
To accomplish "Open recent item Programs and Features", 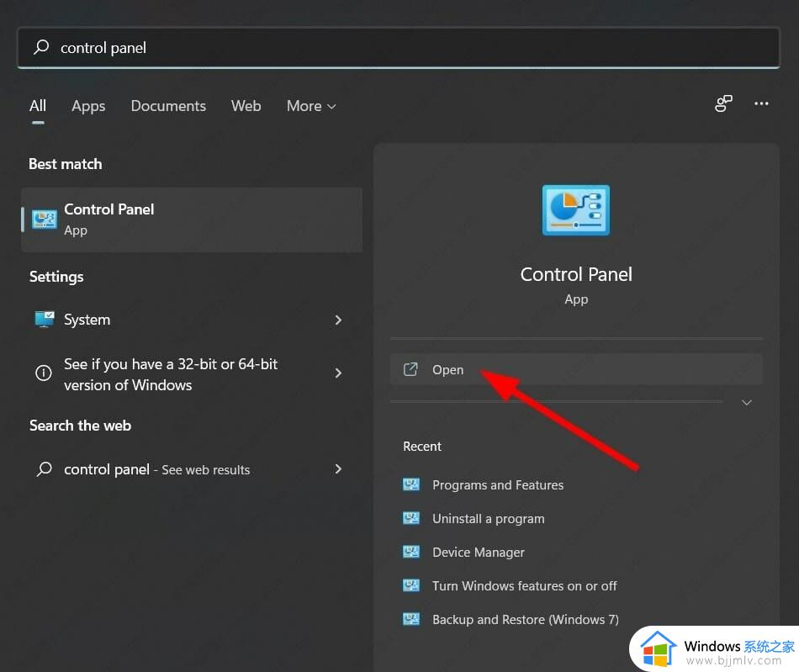I will [498, 485].
